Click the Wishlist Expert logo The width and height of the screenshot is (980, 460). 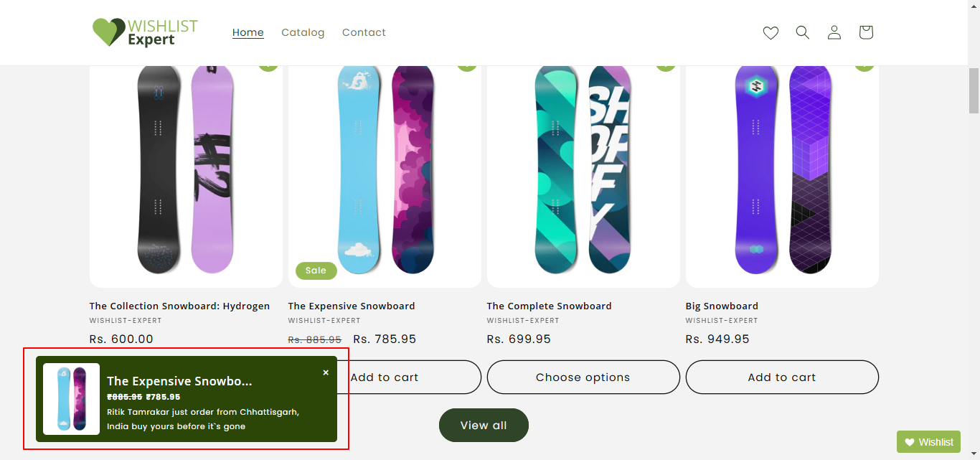[x=146, y=32]
